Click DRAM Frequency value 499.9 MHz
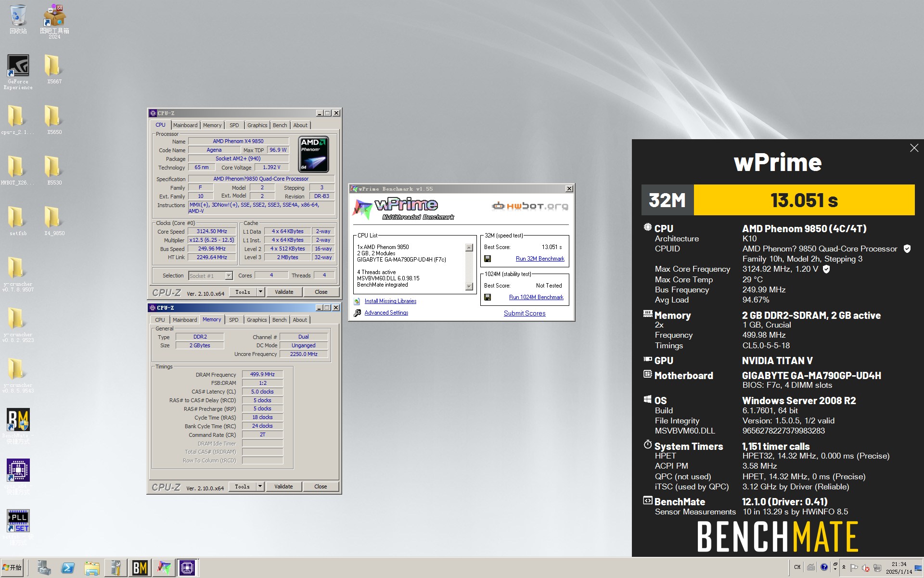The width and height of the screenshot is (924, 578). click(x=262, y=374)
